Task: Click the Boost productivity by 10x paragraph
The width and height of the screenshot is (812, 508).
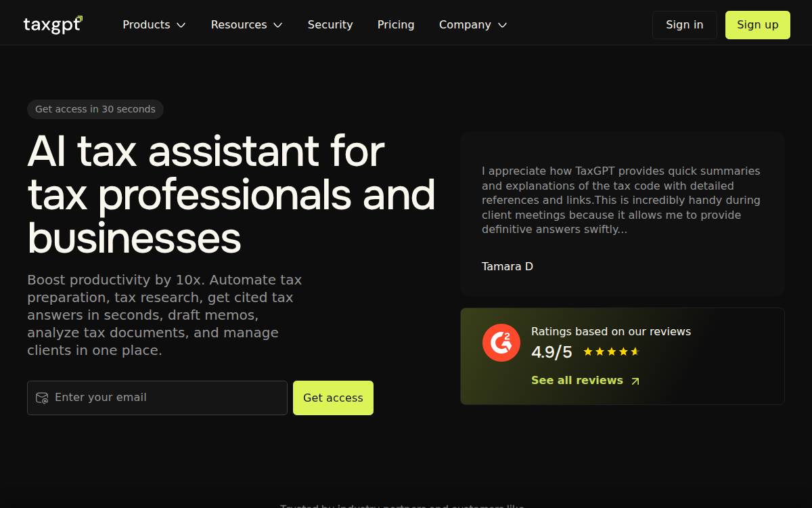Action: (x=164, y=315)
